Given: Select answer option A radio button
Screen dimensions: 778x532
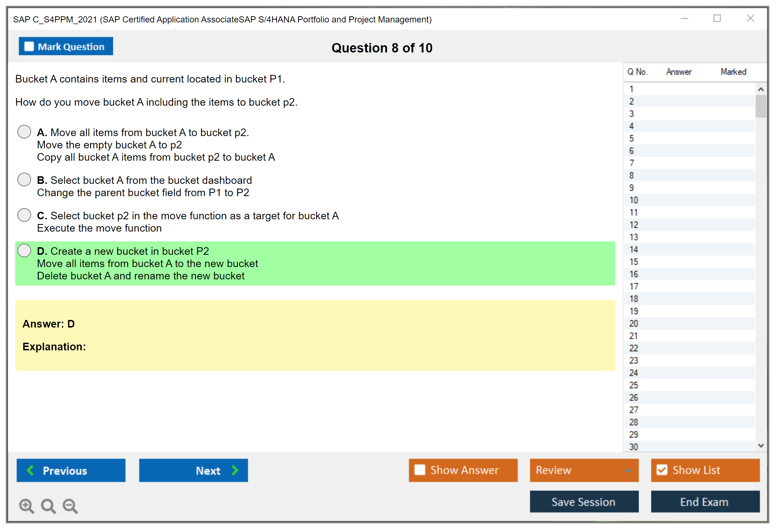Looking at the screenshot, I should point(24,132).
